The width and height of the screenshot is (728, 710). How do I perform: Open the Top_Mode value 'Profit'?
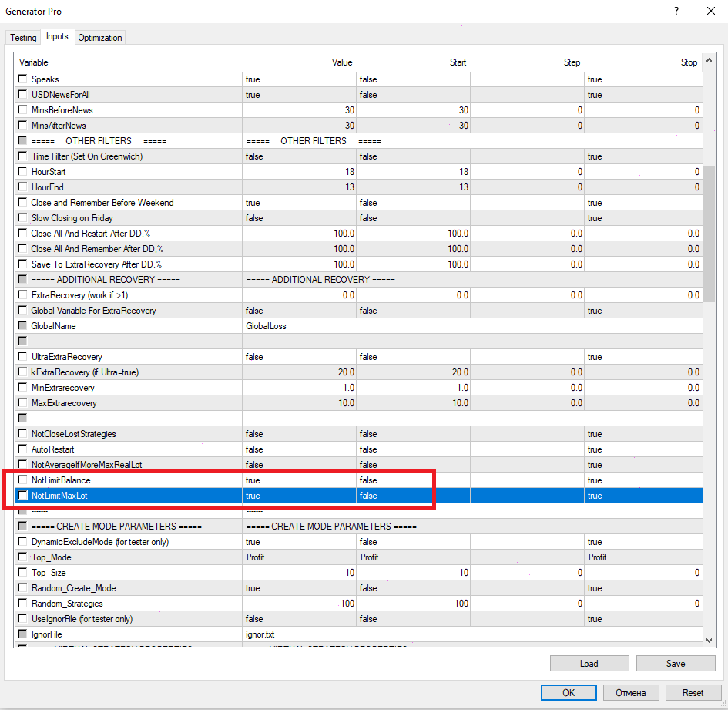pos(300,557)
